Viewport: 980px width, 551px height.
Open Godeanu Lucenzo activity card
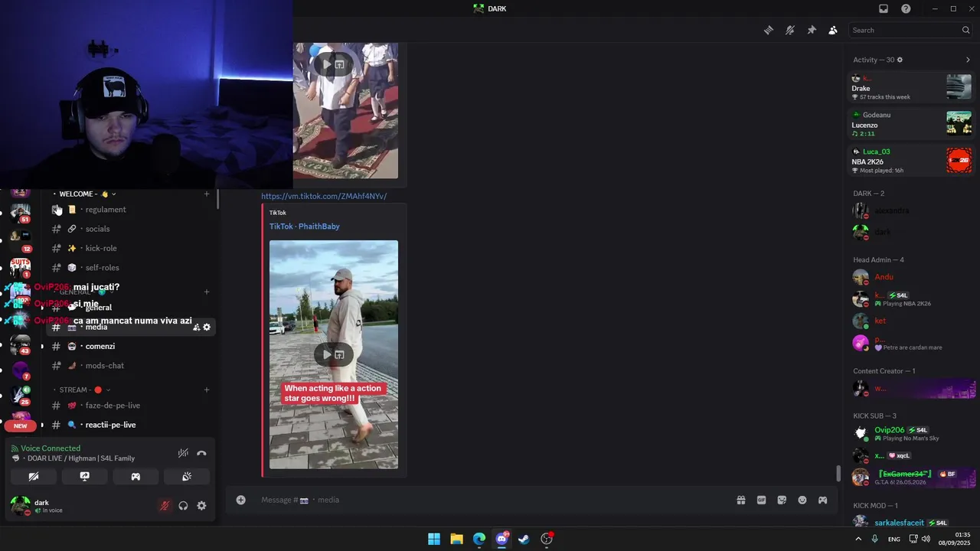(911, 124)
